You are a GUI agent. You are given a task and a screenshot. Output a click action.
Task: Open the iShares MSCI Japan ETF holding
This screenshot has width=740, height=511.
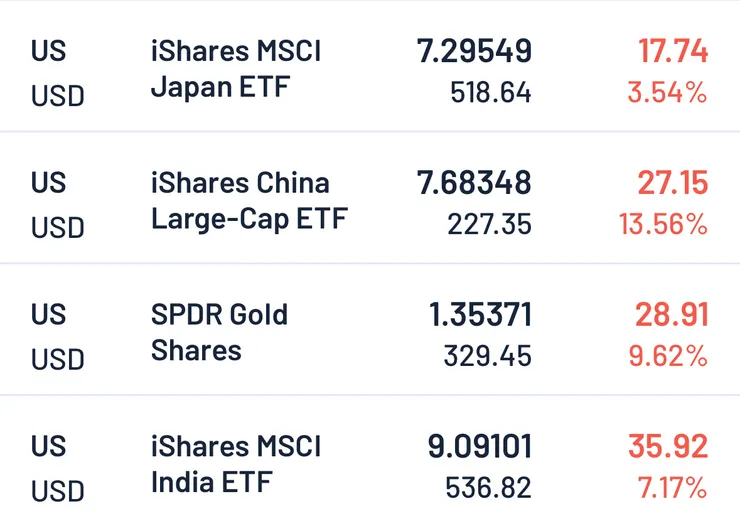pyautogui.click(x=236, y=68)
